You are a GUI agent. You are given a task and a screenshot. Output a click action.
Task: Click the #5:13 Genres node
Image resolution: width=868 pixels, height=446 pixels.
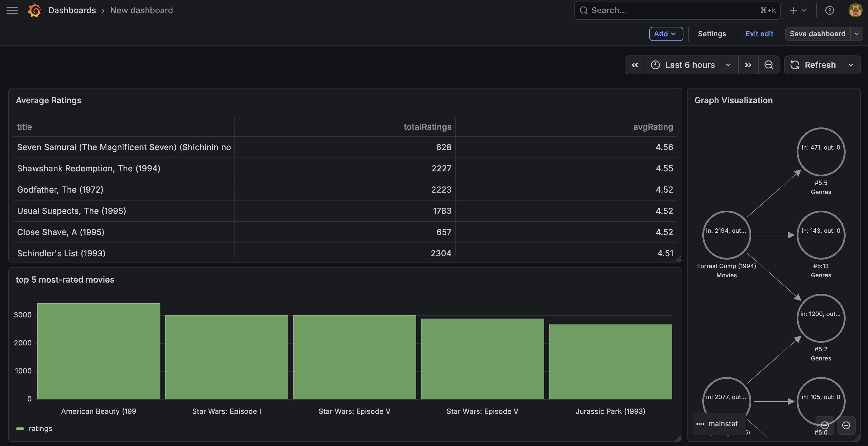tap(821, 235)
